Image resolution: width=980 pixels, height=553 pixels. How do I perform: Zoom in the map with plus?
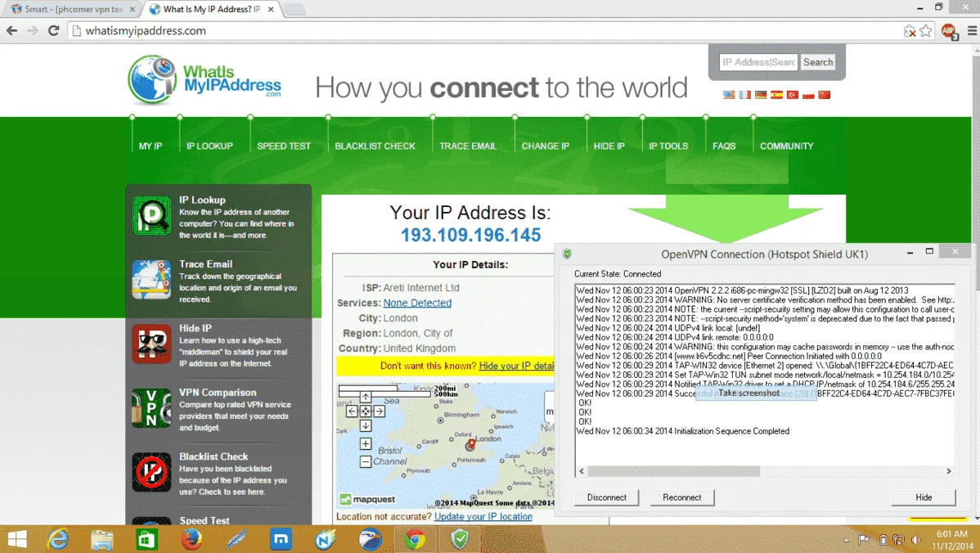366,443
